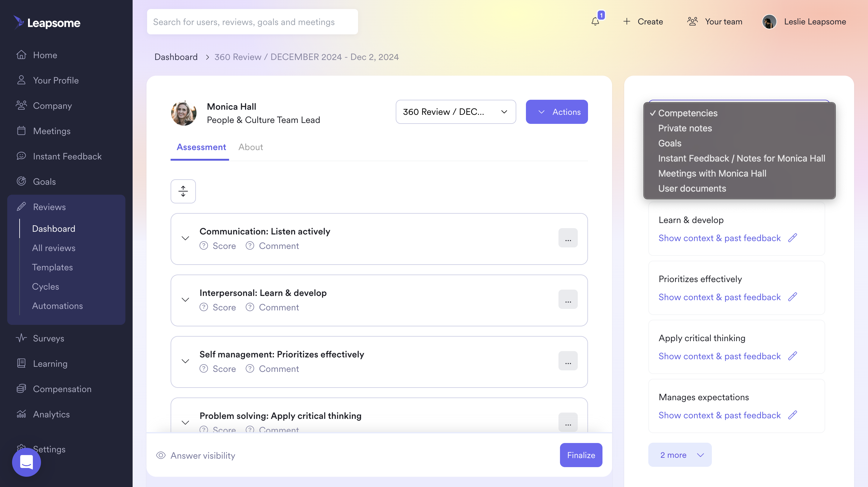Open All reviews in sidebar
The height and width of the screenshot is (487, 868).
(54, 248)
